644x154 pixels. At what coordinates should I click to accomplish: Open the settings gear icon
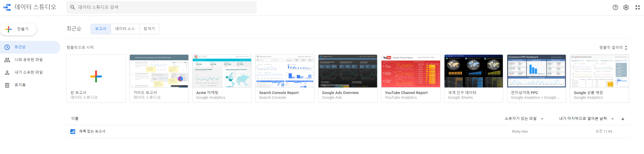pyautogui.click(x=626, y=7)
